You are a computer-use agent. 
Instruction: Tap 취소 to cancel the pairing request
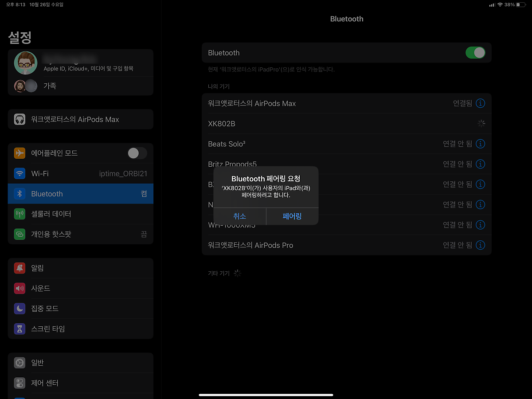point(240,216)
